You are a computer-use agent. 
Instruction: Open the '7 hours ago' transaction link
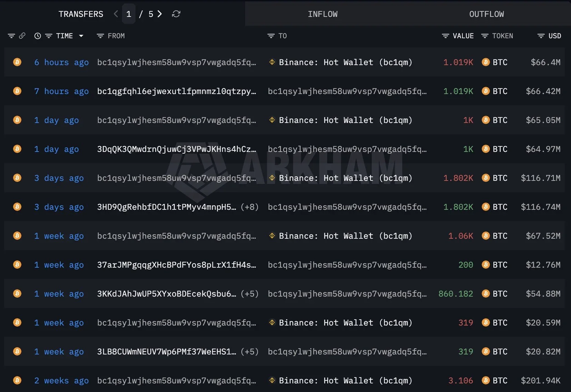(61, 91)
